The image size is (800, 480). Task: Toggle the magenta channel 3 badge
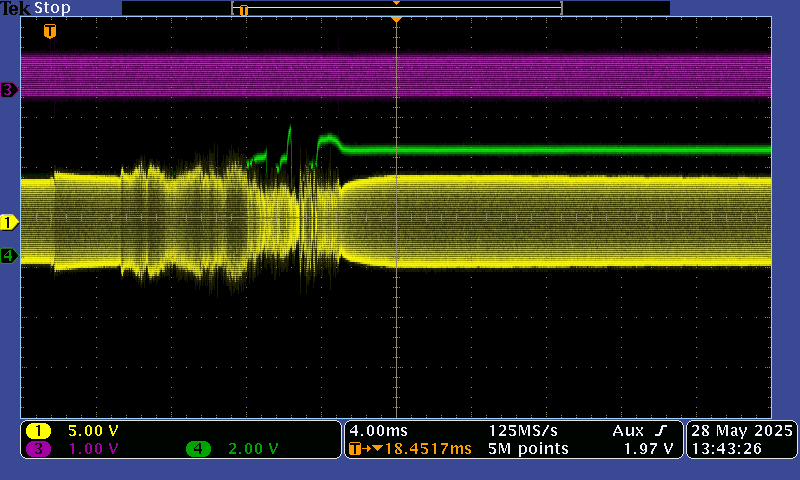point(38,449)
